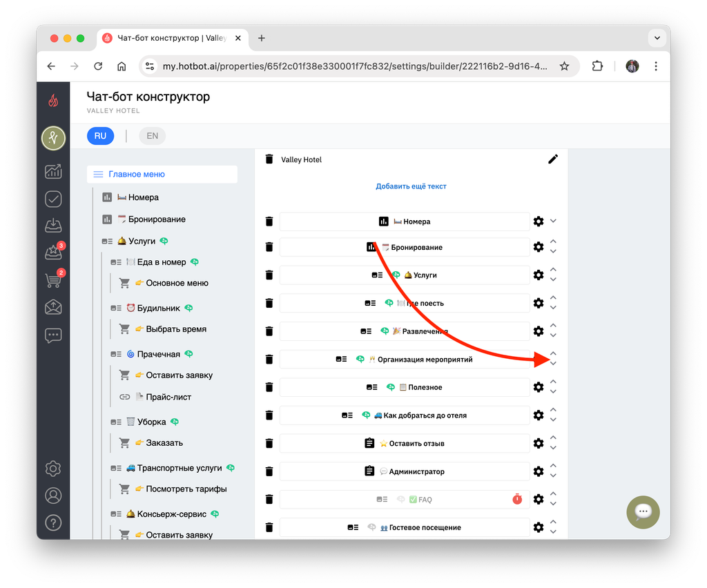The width and height of the screenshot is (707, 588).
Task: Open the Организация мероприятий button
Action: [405, 359]
